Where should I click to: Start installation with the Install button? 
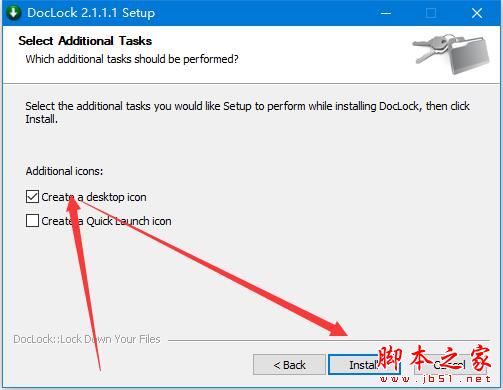click(x=364, y=365)
